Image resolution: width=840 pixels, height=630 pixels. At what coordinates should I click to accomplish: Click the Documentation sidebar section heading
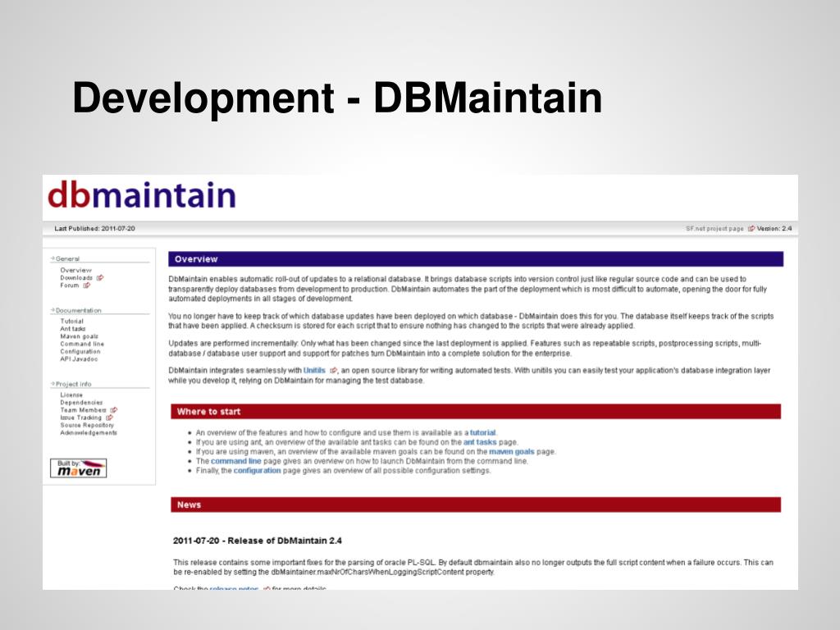[x=78, y=310]
